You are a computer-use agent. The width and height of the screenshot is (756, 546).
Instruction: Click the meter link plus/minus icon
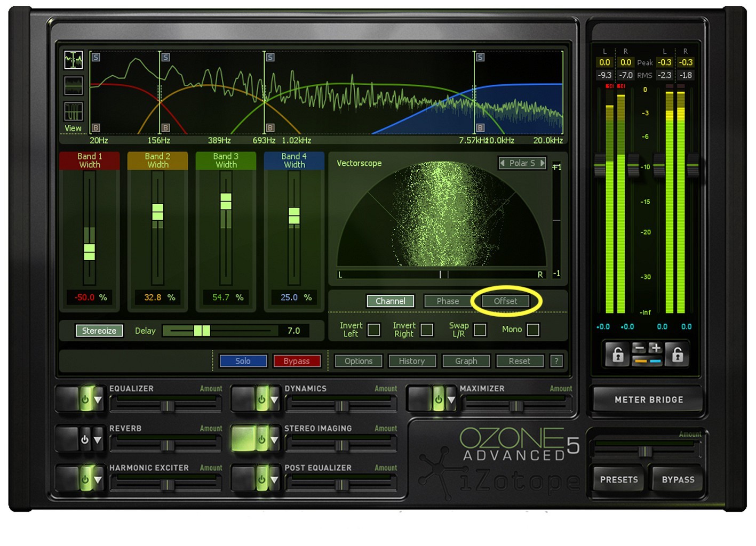[647, 354]
